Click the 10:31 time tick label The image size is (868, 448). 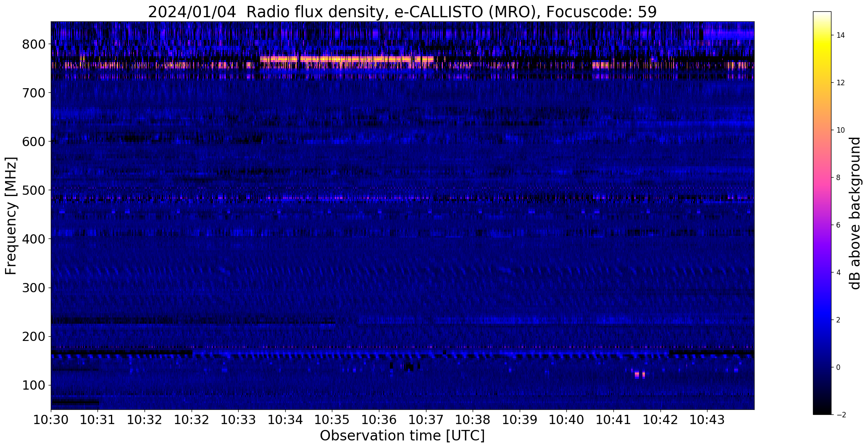[98, 419]
